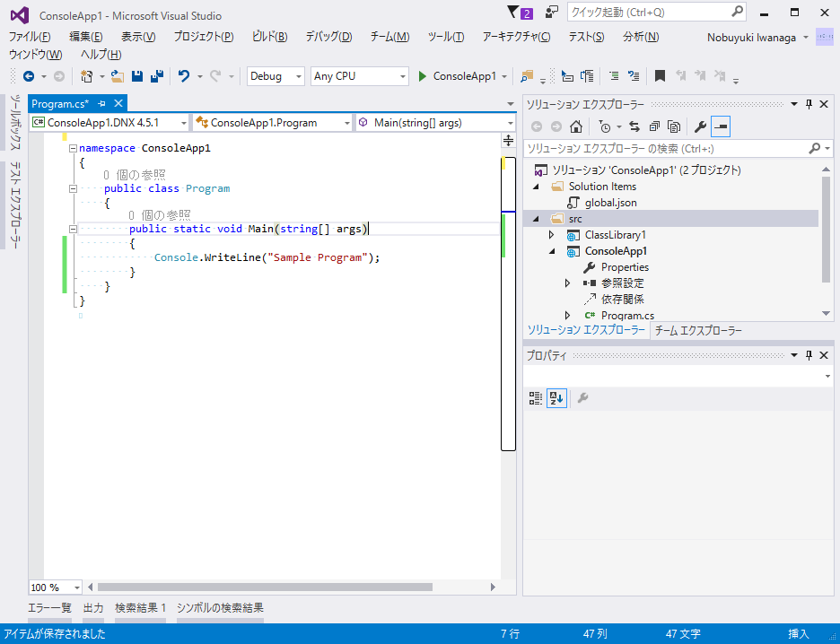Click the Solution Explorer search field
The width and height of the screenshot is (840, 644).
coord(678,148)
